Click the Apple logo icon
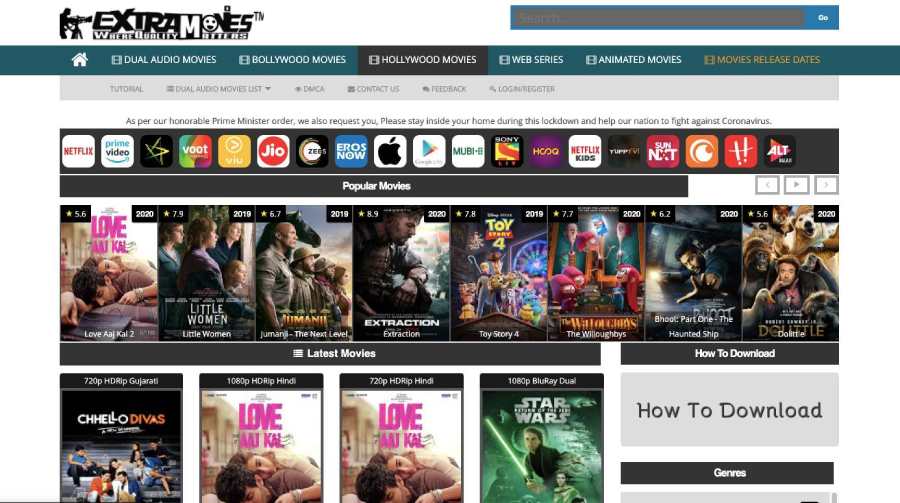The width and height of the screenshot is (900, 503). point(390,152)
